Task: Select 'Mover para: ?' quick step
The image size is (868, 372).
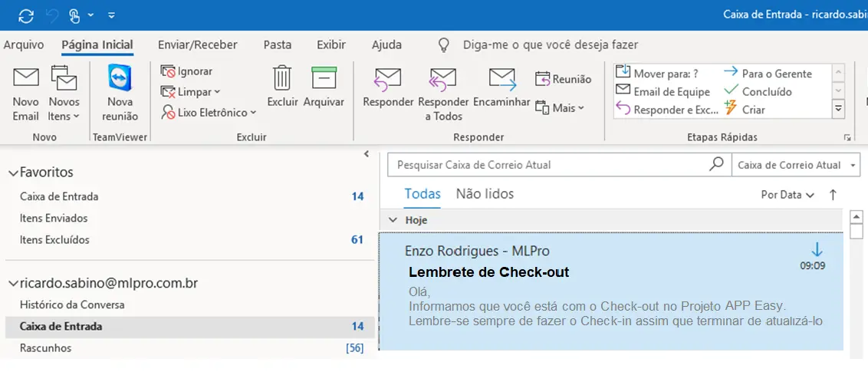Action: [x=657, y=73]
